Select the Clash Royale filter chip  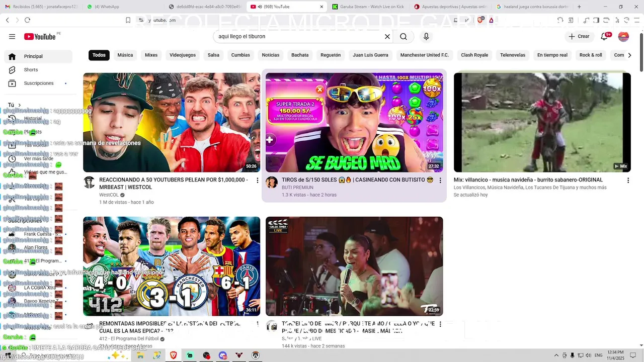coord(474,55)
